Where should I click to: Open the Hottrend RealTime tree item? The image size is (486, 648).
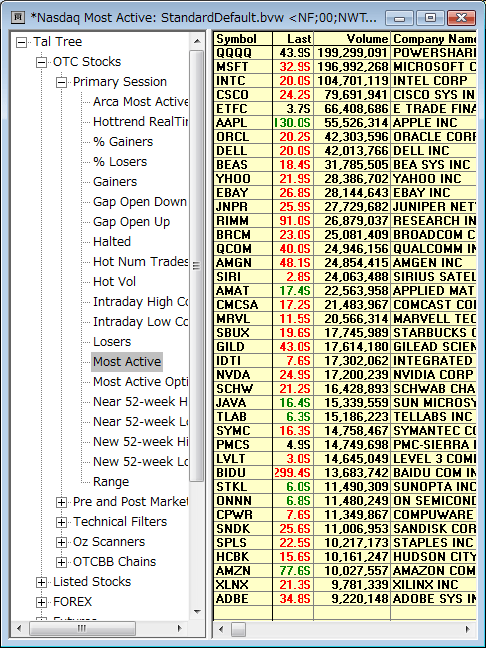[x=140, y=122]
